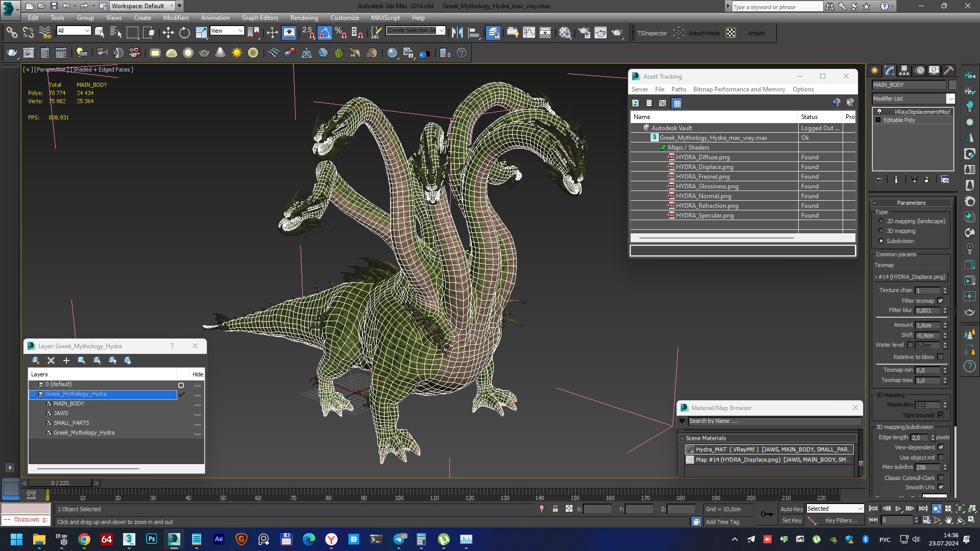Screen dimensions: 980x551
Task: Toggle selection lock padlock icon
Action: coord(555,509)
